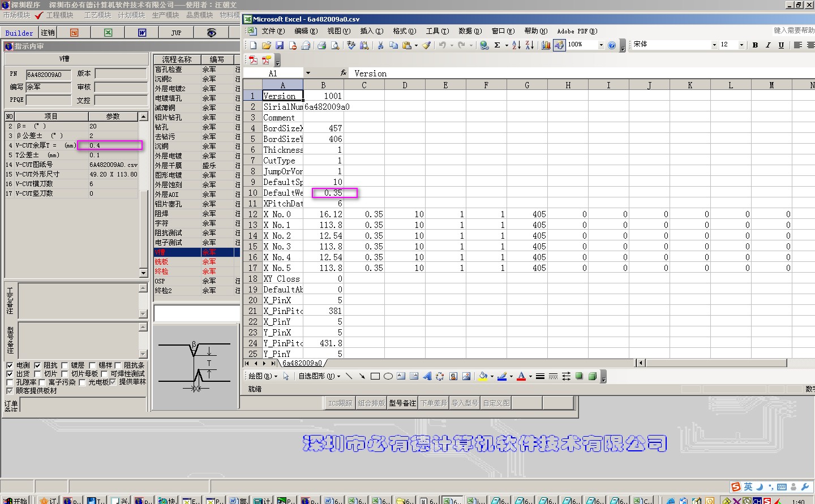Click the JUP button in Builder toolbar
The height and width of the screenshot is (504, 815).
[177, 33]
